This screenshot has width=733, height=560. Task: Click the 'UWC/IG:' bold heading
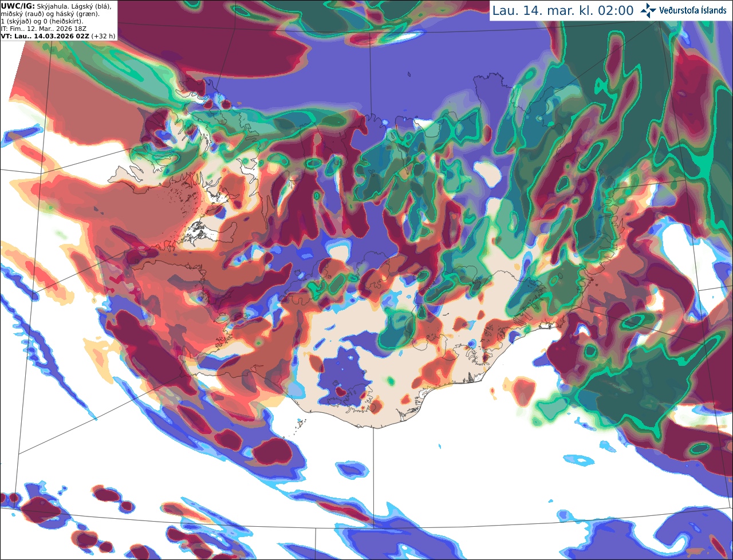[18, 6]
